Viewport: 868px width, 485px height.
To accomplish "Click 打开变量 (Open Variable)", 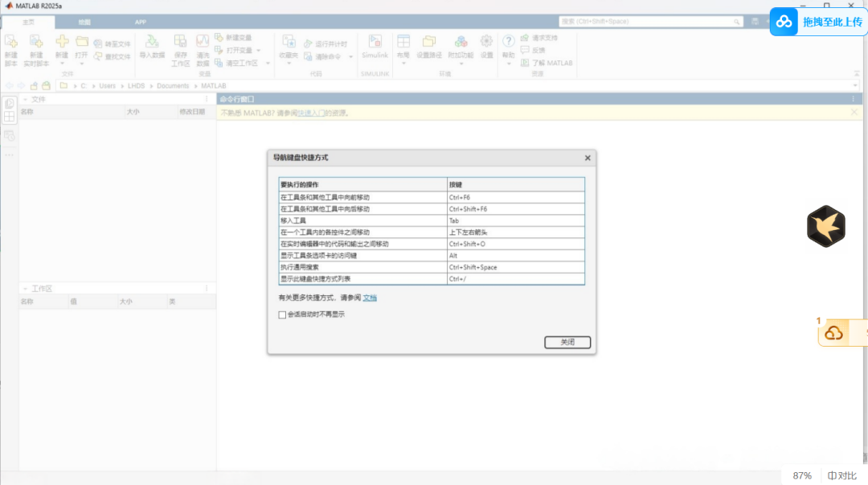I will 234,51.
